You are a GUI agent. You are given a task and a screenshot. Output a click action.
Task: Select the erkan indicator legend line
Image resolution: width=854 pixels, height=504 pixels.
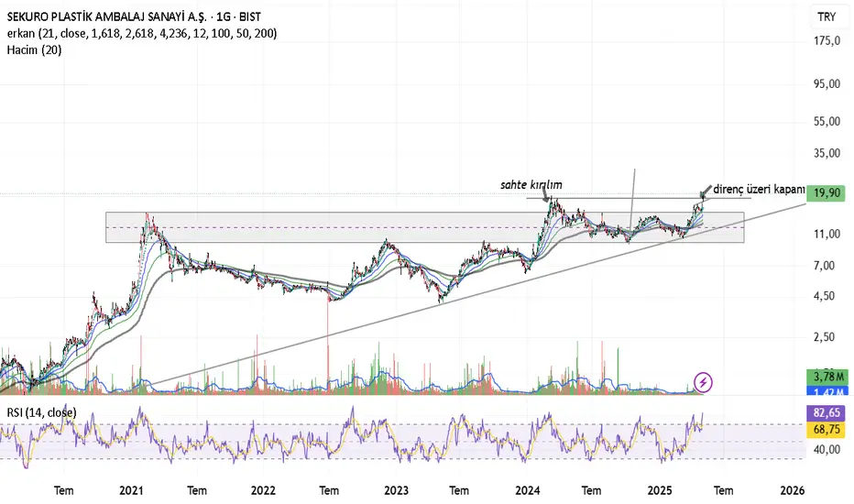[142, 33]
